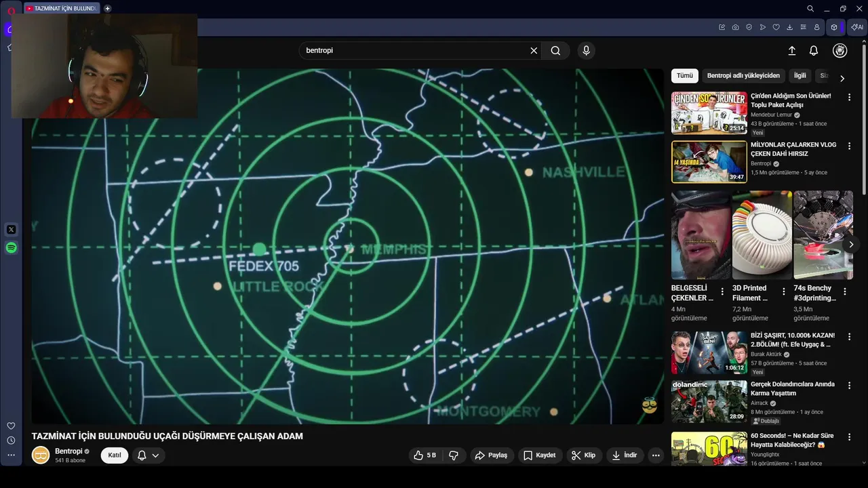This screenshot has height=488, width=868.
Task: Click the camera snapshot icon in toolbar
Action: click(735, 27)
